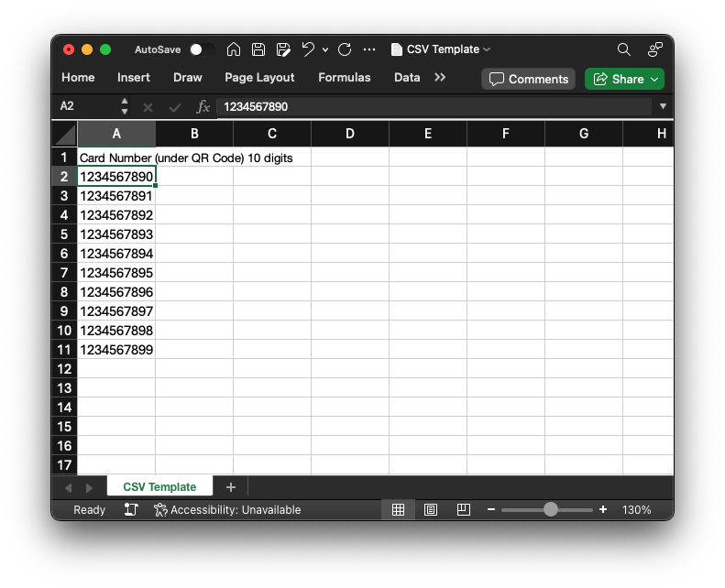Open the Home start icon in title bar
Viewport: 725px width, 588px height.
234,49
